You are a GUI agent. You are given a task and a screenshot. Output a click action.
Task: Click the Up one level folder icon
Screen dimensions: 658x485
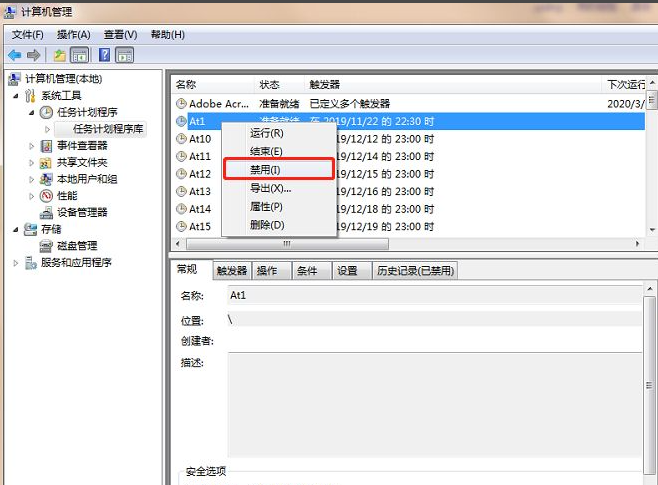coord(60,55)
